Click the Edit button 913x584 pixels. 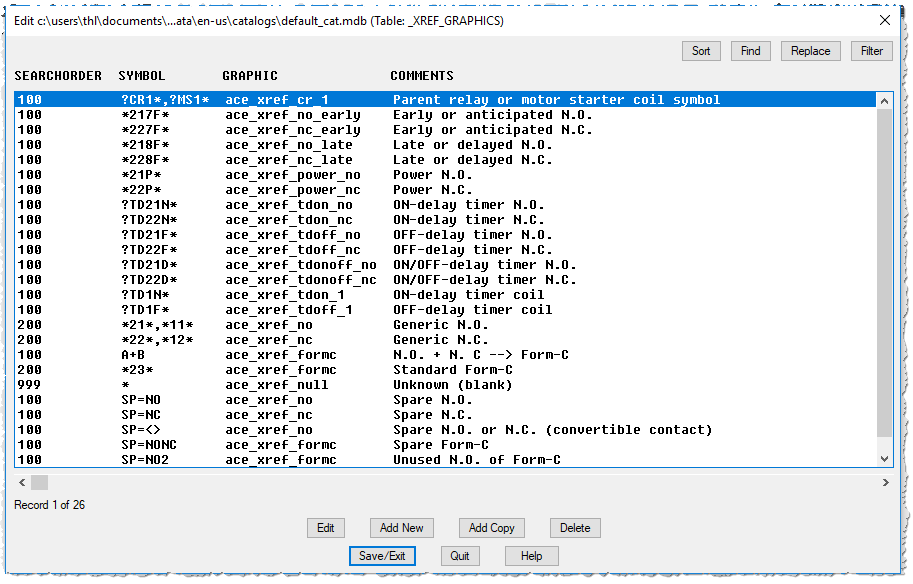325,528
